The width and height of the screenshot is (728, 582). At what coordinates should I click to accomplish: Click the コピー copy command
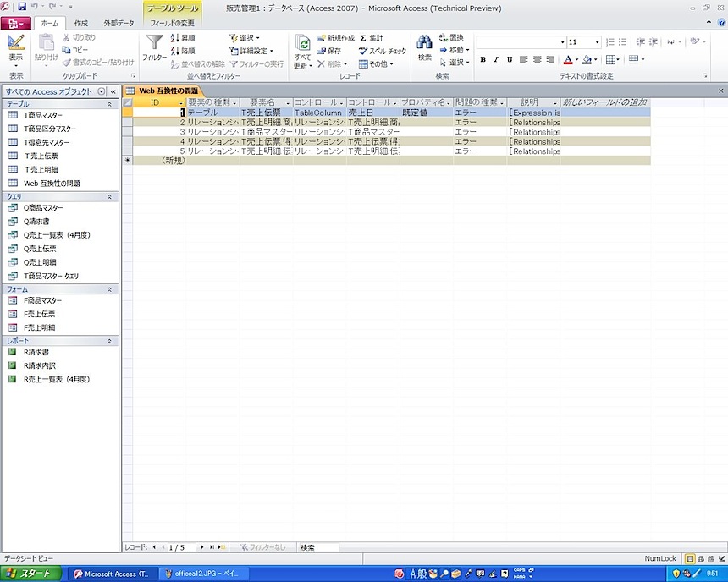pyautogui.click(x=75, y=50)
